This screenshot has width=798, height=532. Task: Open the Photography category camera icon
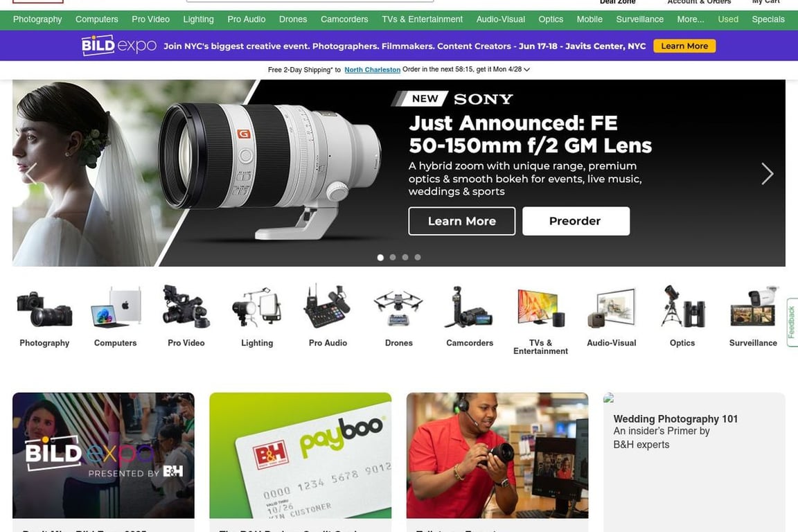point(44,308)
